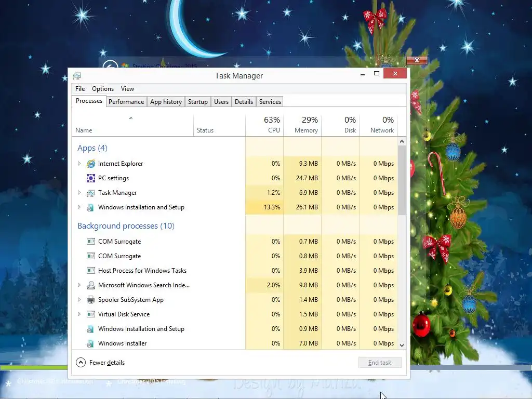
Task: Select the Processes tab
Action: click(89, 101)
